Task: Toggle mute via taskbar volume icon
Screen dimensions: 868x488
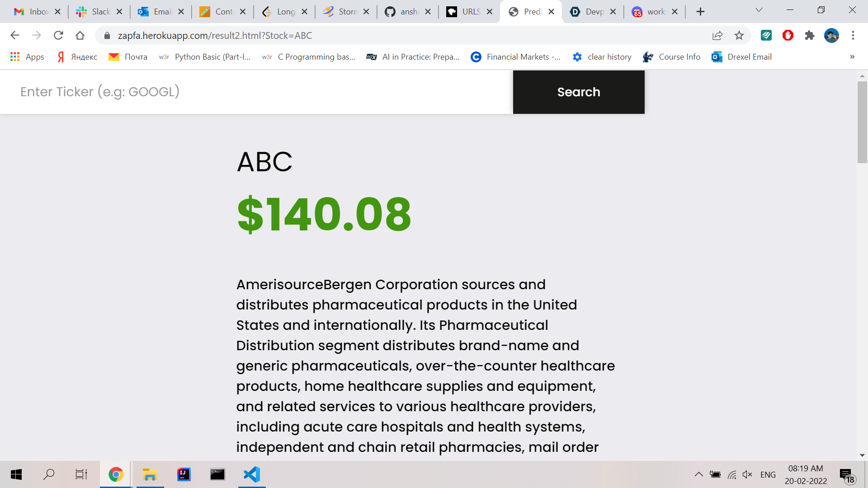Action: click(747, 474)
